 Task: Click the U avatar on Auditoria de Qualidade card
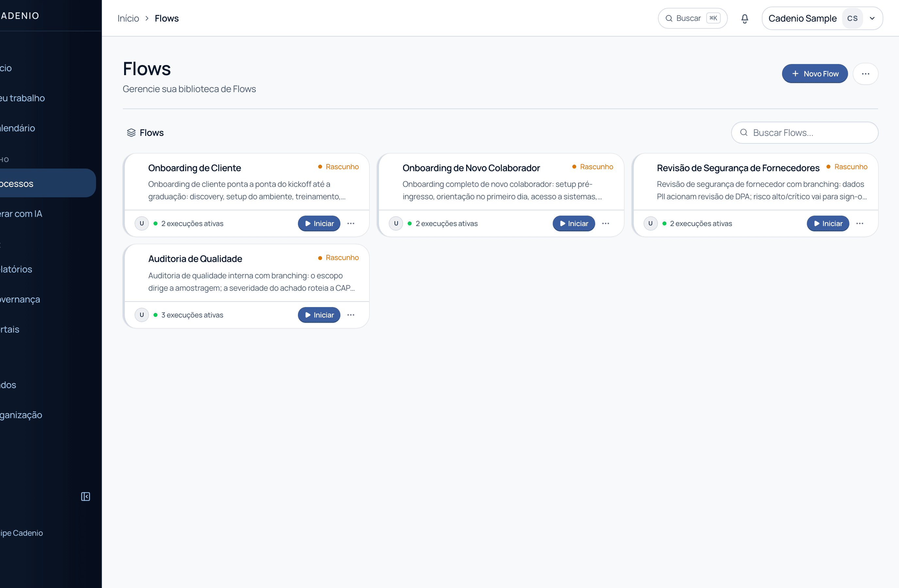142,315
